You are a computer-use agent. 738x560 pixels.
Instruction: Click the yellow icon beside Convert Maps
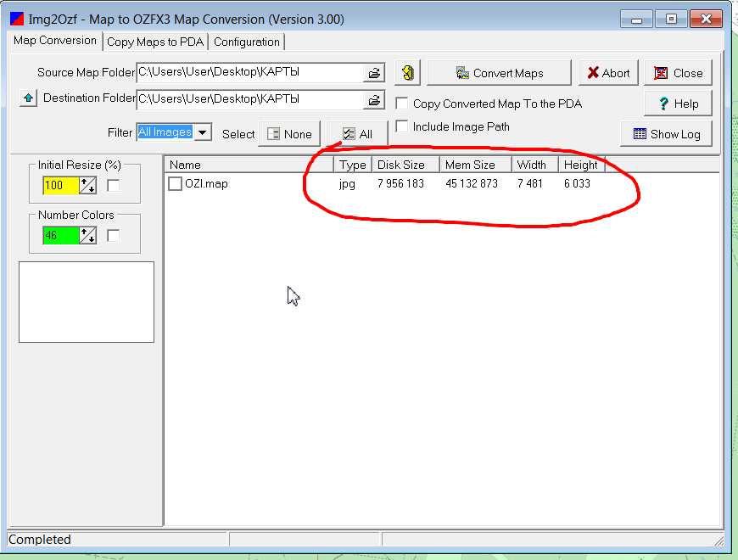408,73
